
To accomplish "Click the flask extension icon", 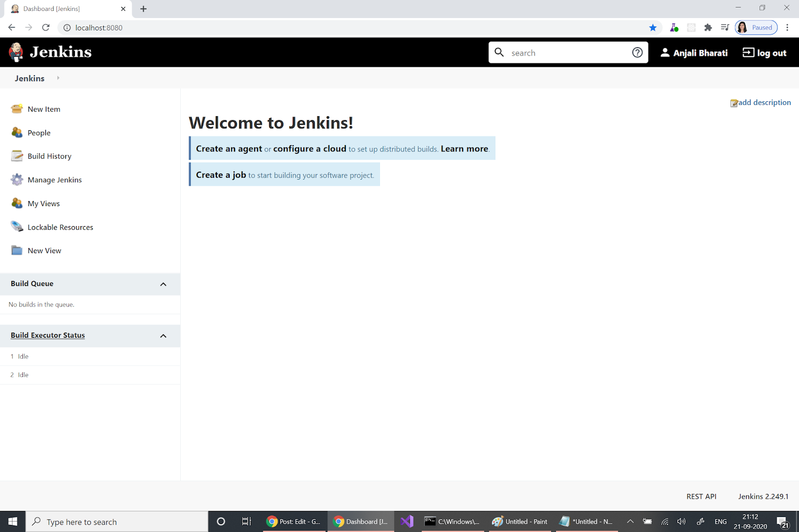I will [674, 27].
